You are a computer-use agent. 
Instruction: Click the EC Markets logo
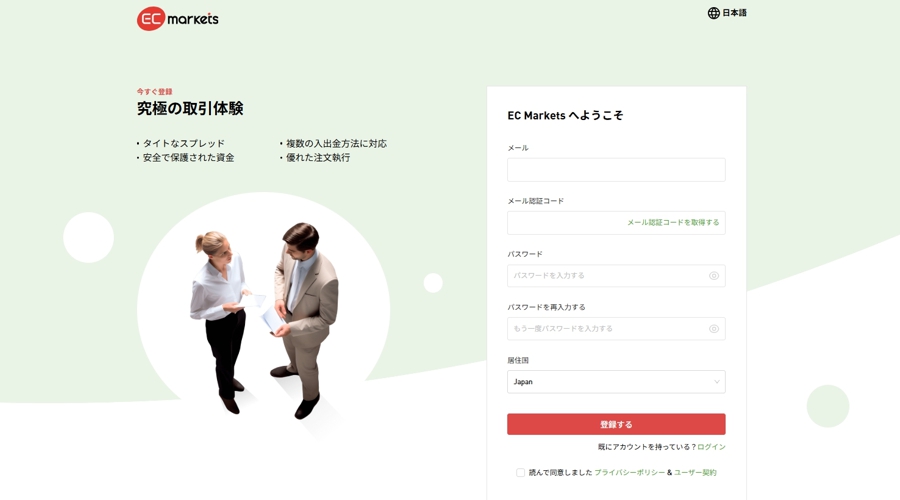[x=178, y=19]
